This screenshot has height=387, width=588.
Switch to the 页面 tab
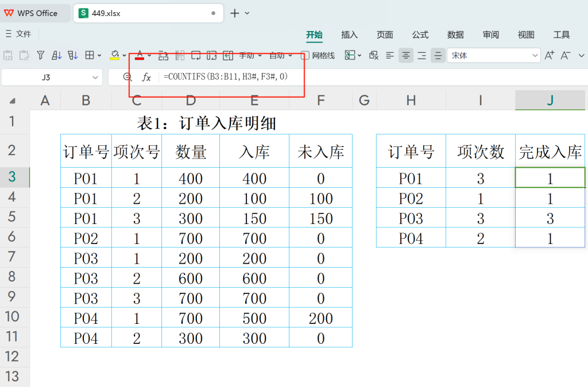click(385, 35)
